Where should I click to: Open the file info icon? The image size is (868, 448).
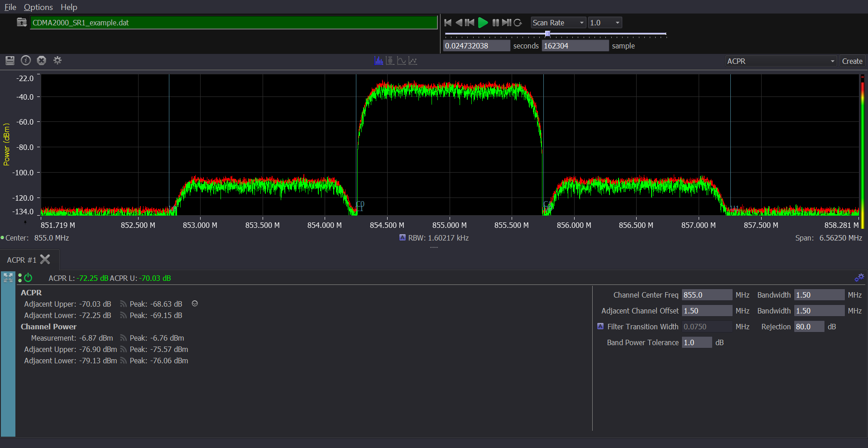pos(25,60)
